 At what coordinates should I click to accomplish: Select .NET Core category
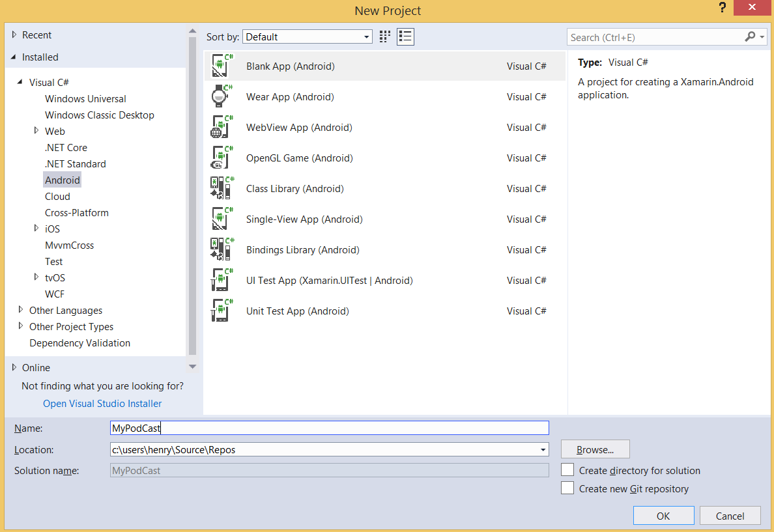tap(66, 148)
